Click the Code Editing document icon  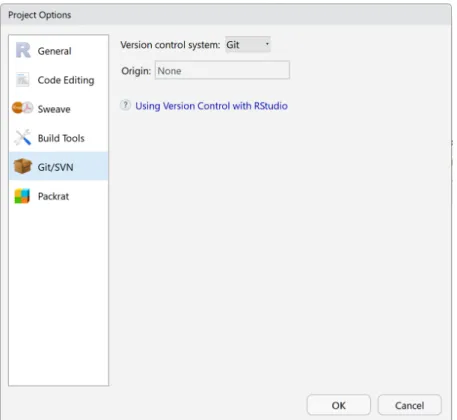point(23,80)
